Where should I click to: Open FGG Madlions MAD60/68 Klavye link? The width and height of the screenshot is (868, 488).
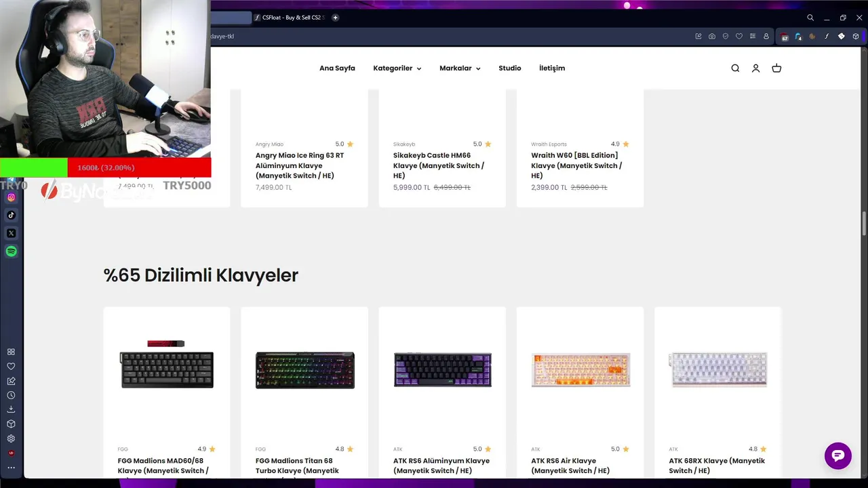pos(163,466)
